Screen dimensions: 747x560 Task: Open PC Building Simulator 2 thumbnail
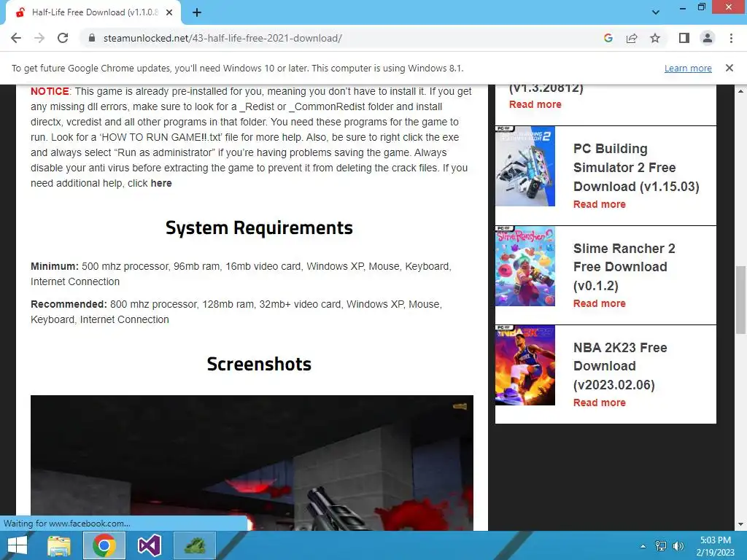(x=525, y=166)
